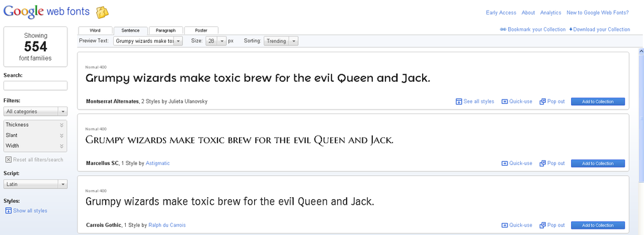Switch to the Paragraph tab
644x235 pixels.
[x=165, y=30]
